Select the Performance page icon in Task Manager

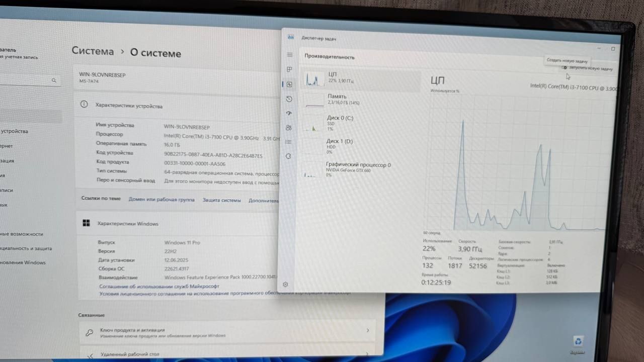289,84
